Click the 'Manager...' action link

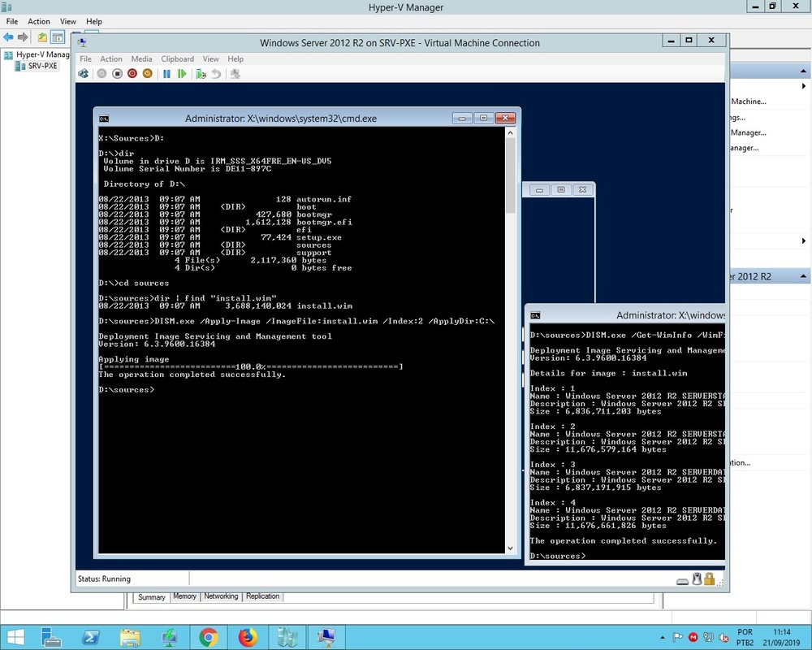point(749,132)
